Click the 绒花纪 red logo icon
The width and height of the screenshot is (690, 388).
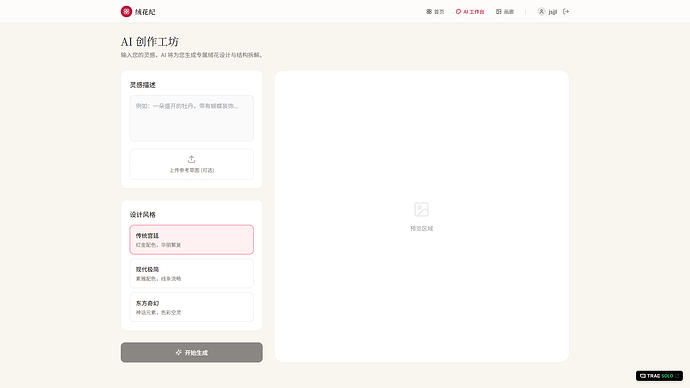[126, 11]
